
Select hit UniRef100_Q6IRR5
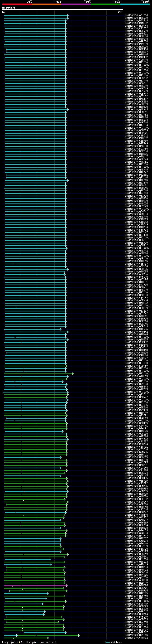(x=136, y=81)
